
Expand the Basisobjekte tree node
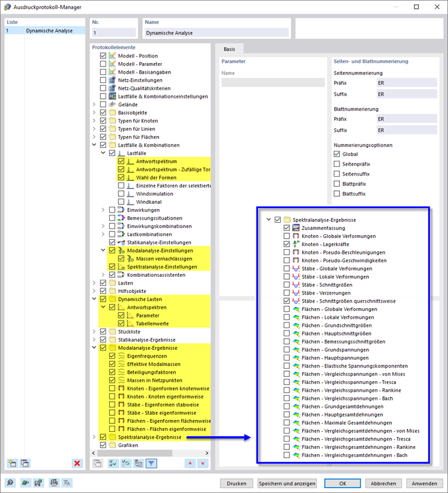tap(94, 113)
